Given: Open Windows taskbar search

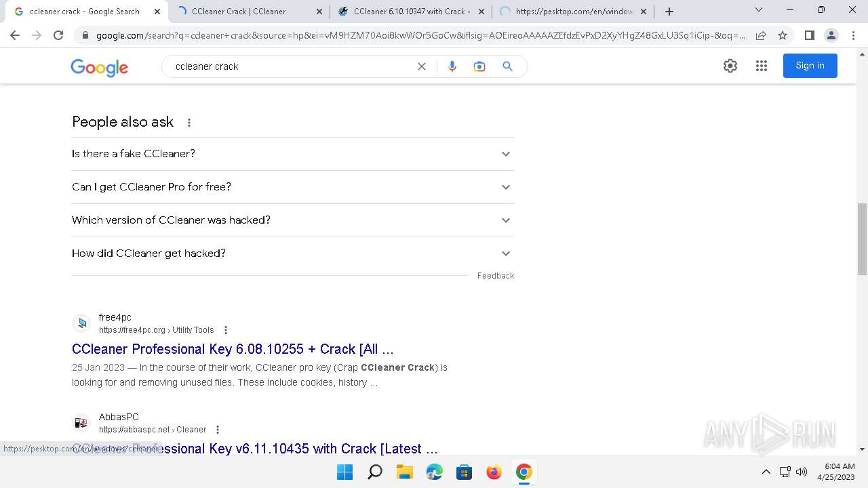Looking at the screenshot, I should [x=375, y=472].
